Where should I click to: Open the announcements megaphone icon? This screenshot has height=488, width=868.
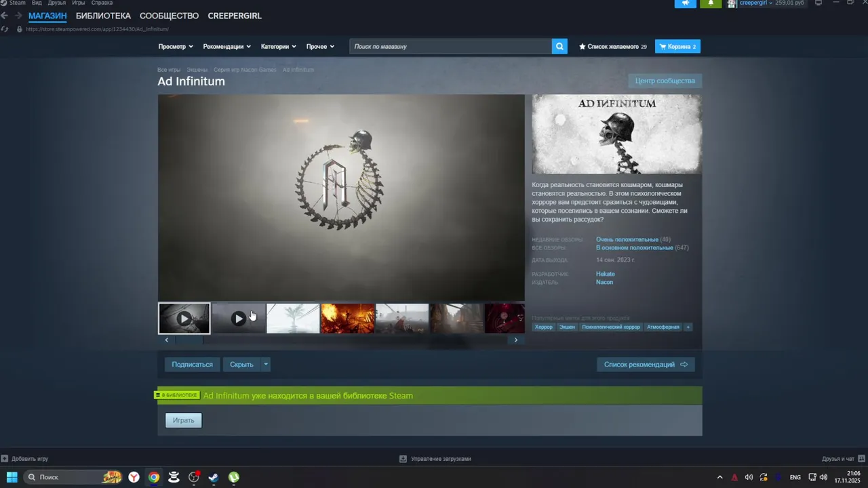(685, 3)
